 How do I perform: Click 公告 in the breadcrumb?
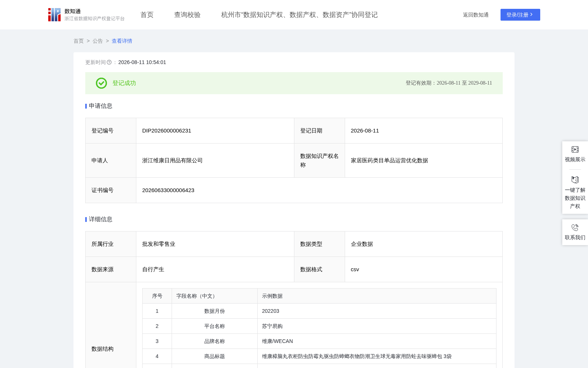pos(98,41)
